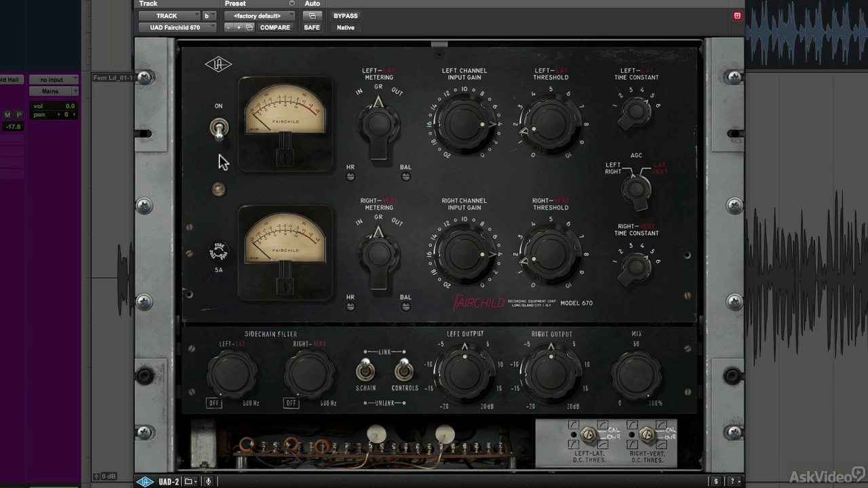Adjust the Left Output knob

point(465,374)
